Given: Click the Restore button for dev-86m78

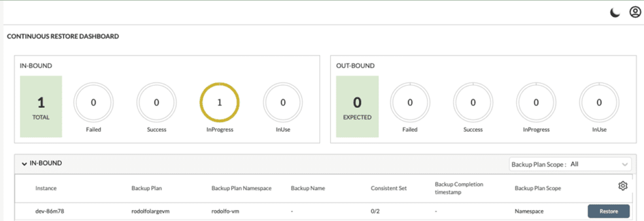Looking at the screenshot, I should click(x=609, y=211).
